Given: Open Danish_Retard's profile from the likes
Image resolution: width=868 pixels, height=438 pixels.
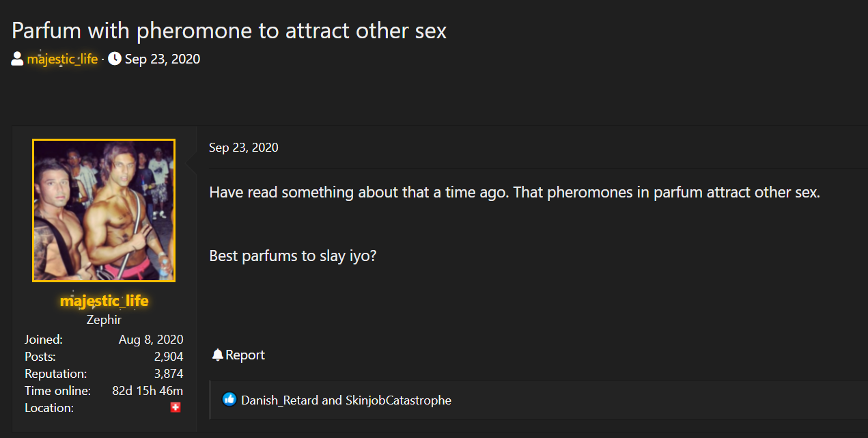Looking at the screenshot, I should tap(280, 400).
